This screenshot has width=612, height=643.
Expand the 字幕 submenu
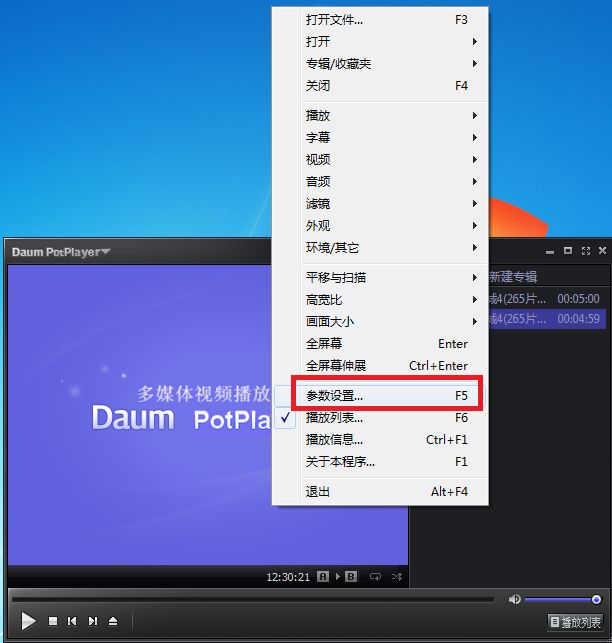click(x=380, y=137)
